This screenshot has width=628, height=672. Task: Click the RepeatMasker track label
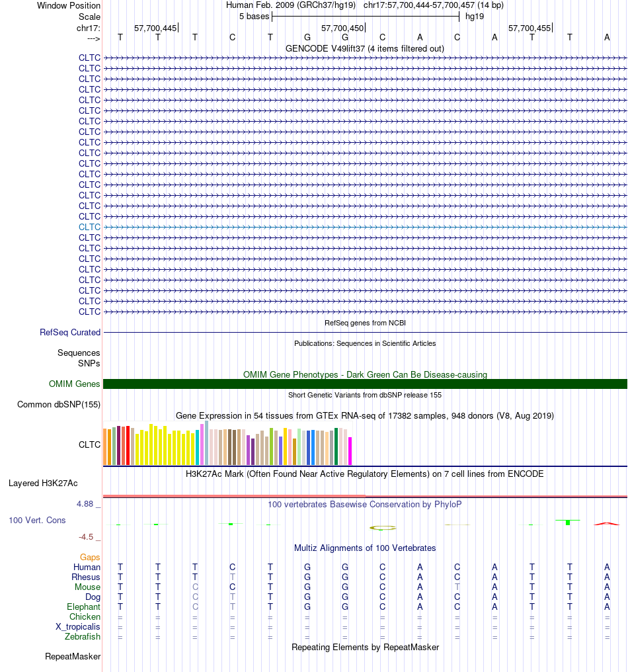(73, 656)
